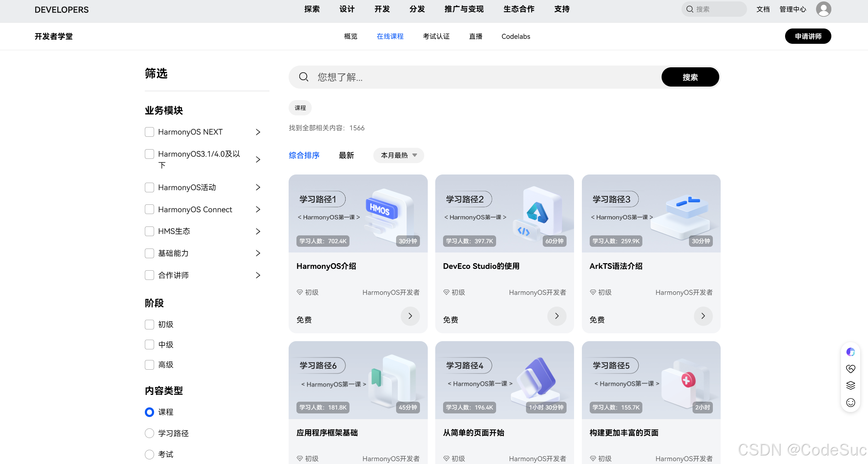Click the 申请讲师 button
The width and height of the screenshot is (868, 464).
point(808,36)
